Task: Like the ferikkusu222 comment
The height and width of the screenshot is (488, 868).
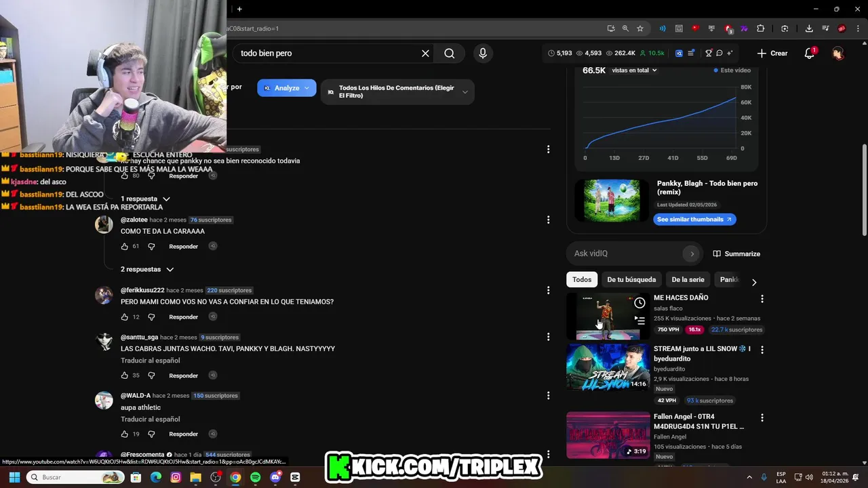Action: [125, 317]
